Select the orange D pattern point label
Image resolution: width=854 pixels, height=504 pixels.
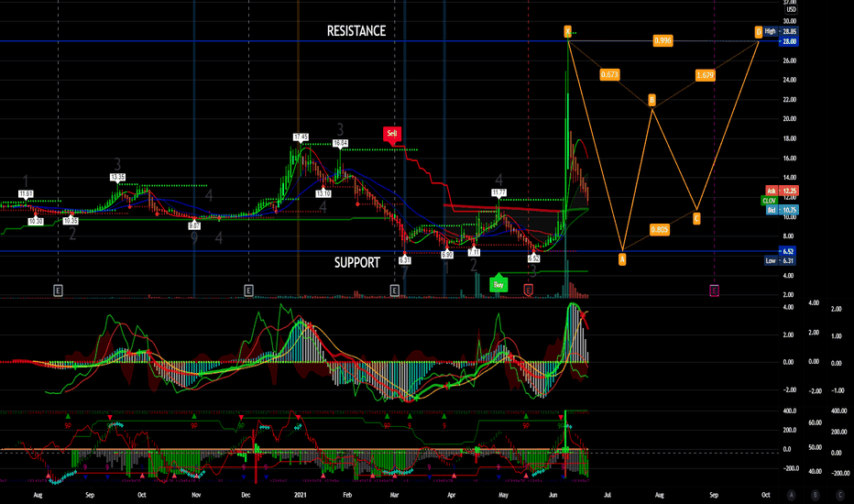tap(758, 32)
